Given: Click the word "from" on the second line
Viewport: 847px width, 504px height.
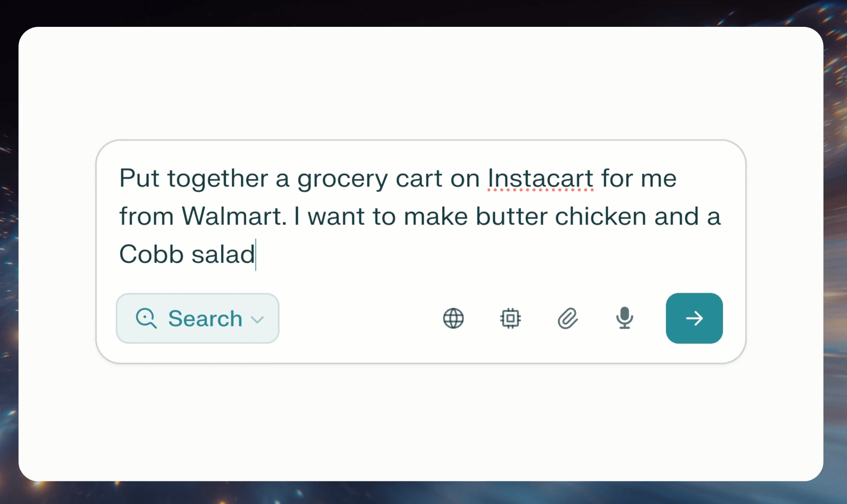Looking at the screenshot, I should pyautogui.click(x=146, y=216).
